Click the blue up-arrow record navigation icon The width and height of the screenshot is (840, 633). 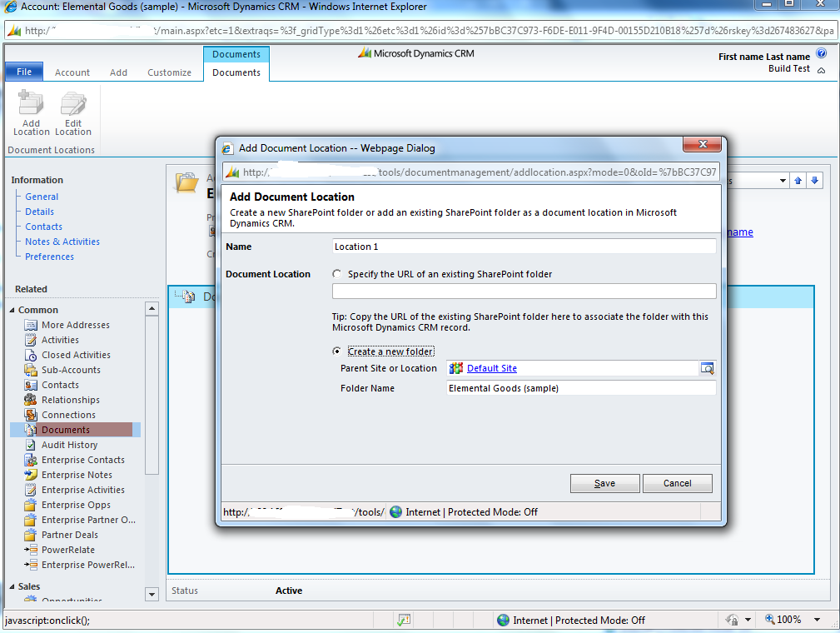[x=798, y=180]
